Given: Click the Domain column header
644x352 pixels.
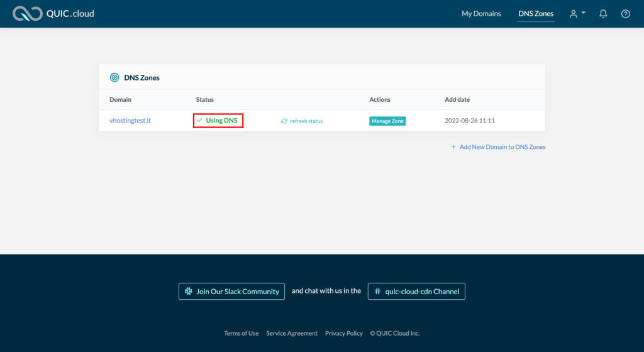Looking at the screenshot, I should point(120,99).
